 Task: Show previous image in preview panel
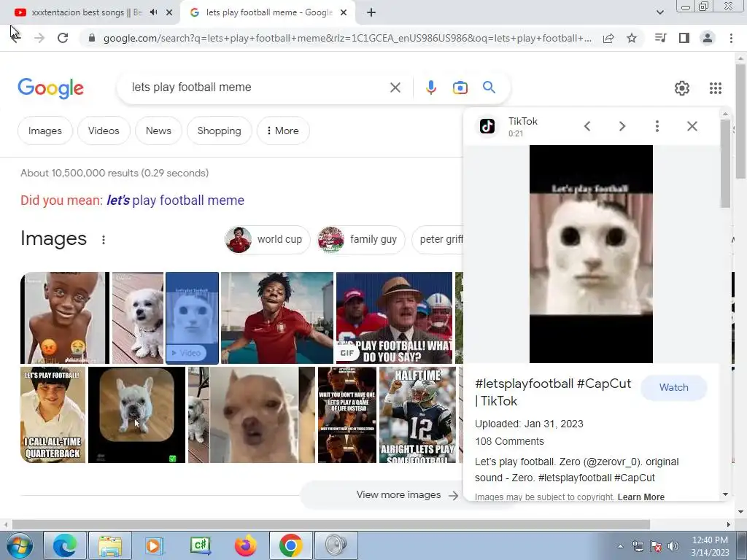pos(587,126)
